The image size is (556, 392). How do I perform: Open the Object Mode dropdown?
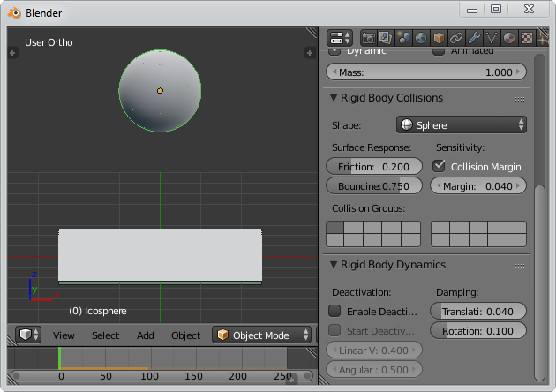[x=262, y=335]
